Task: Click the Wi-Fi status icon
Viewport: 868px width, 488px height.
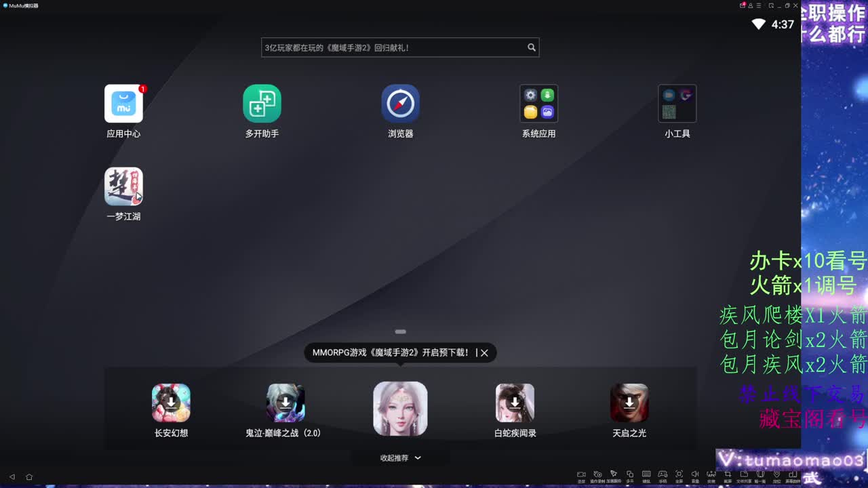Action: (x=759, y=24)
